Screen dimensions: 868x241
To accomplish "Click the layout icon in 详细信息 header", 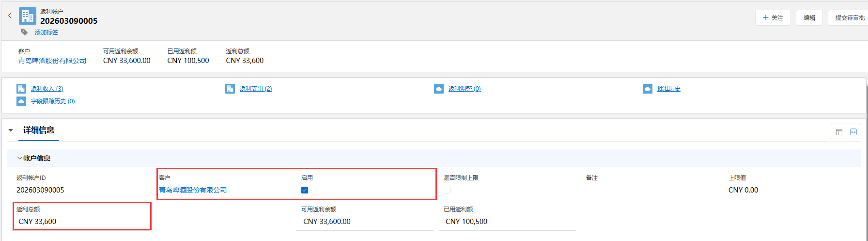I will 839,132.
